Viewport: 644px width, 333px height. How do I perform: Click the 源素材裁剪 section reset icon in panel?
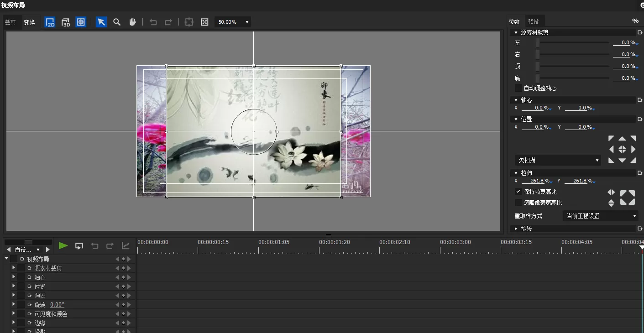[x=639, y=33]
